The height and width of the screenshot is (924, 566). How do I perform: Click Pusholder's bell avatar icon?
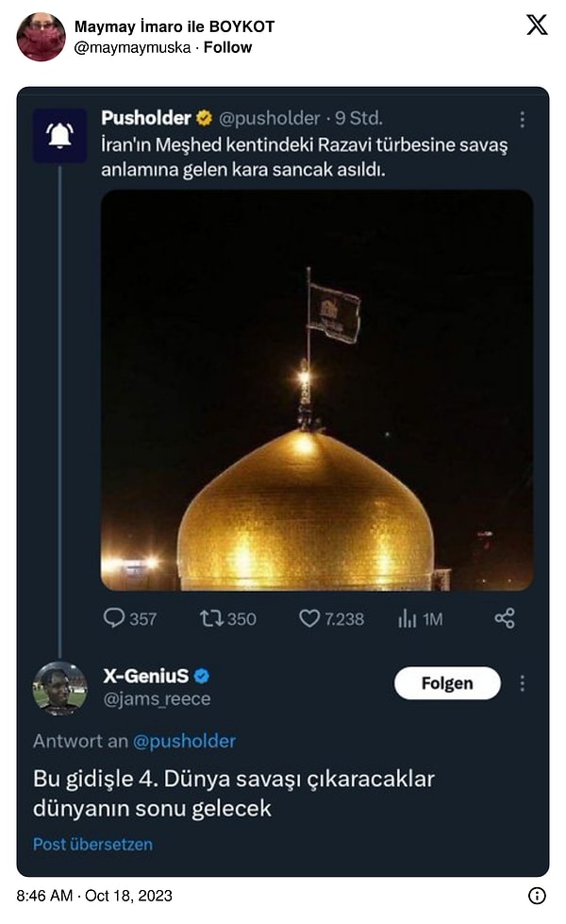coord(59,135)
